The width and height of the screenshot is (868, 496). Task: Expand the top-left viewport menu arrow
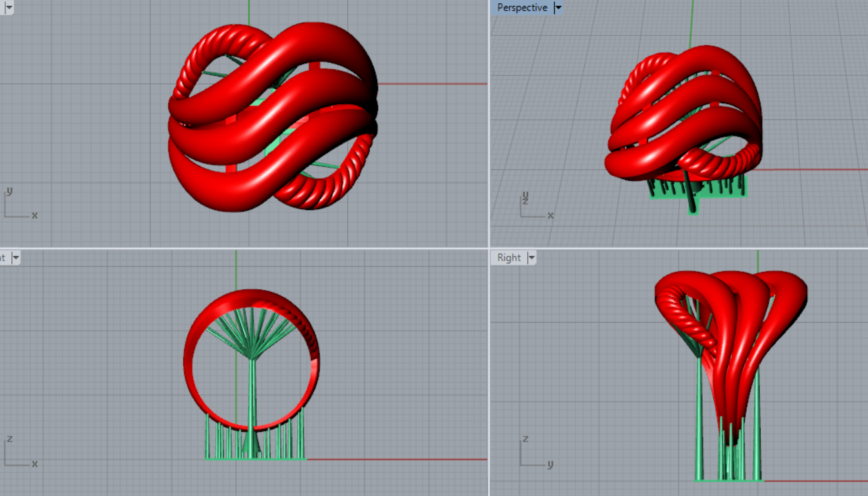tap(9, 8)
